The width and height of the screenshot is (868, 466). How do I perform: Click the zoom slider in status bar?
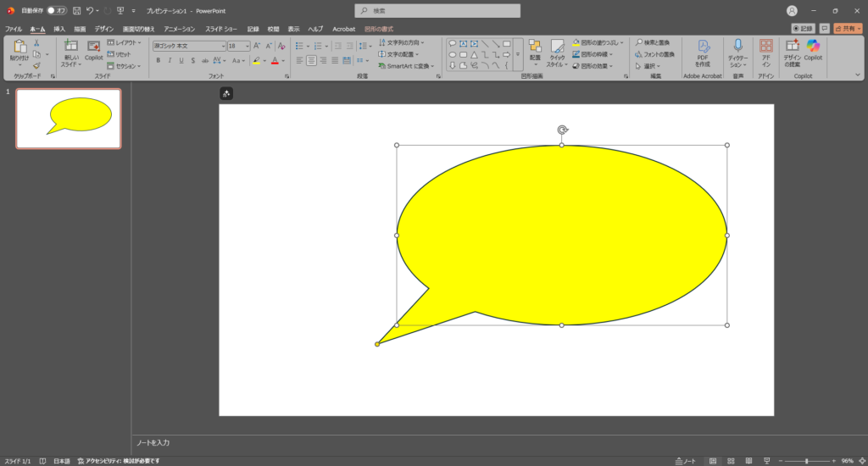click(805, 461)
